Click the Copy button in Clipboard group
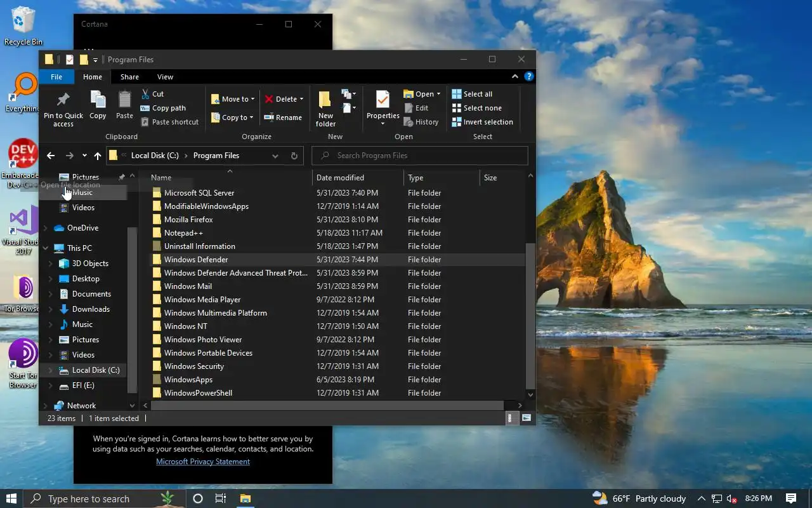This screenshot has width=812, height=508. coord(98,105)
